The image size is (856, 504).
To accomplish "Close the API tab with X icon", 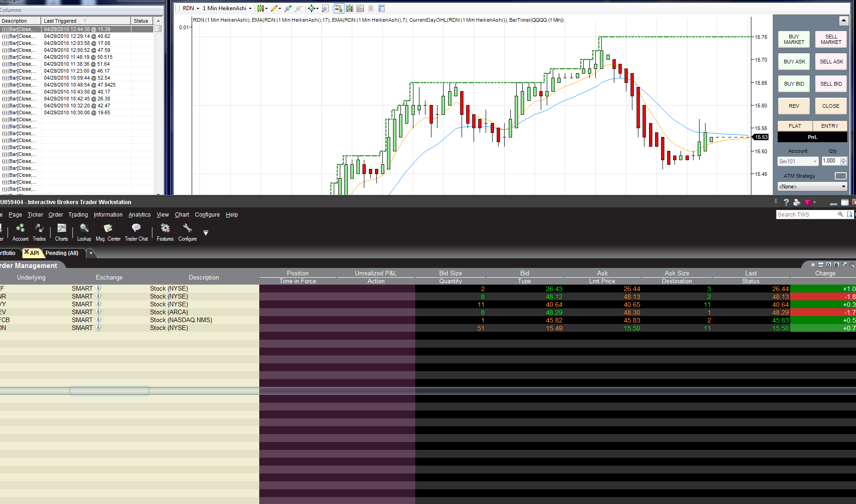I will pos(26,252).
